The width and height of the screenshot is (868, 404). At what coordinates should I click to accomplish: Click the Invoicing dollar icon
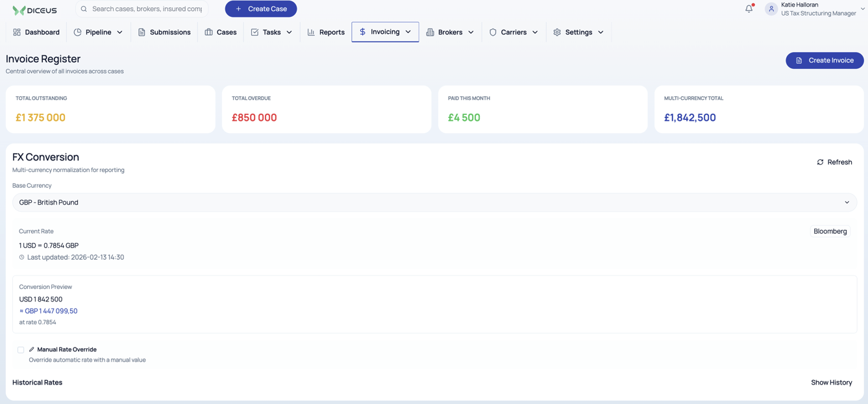(362, 31)
